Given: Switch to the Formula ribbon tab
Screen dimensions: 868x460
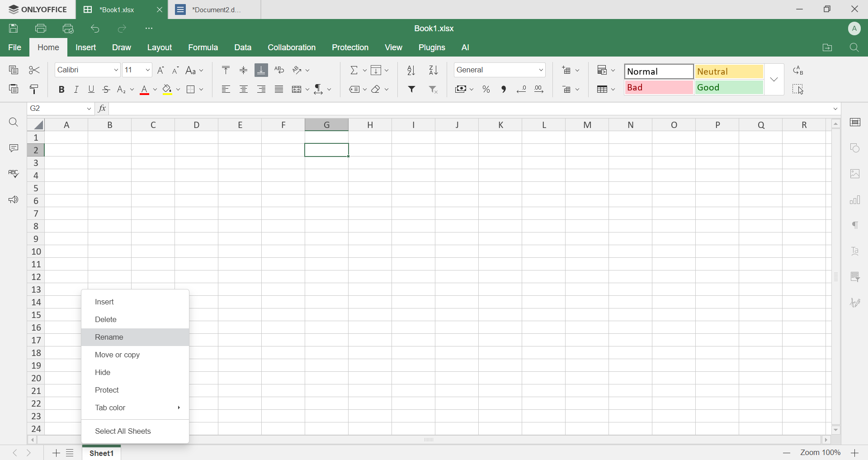Looking at the screenshot, I should coord(203,47).
